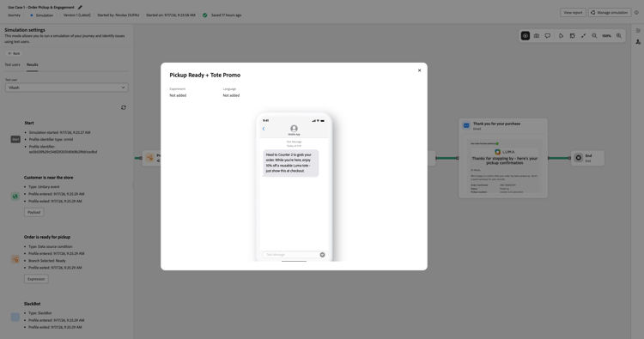This screenshot has width=644, height=339.
Task: Click the Manage simulation button
Action: [x=610, y=12]
